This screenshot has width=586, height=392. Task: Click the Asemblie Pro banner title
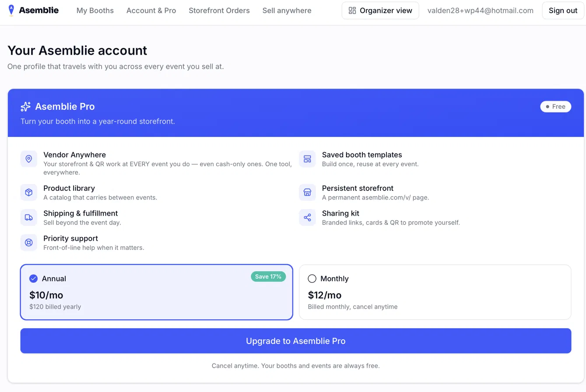65,106
